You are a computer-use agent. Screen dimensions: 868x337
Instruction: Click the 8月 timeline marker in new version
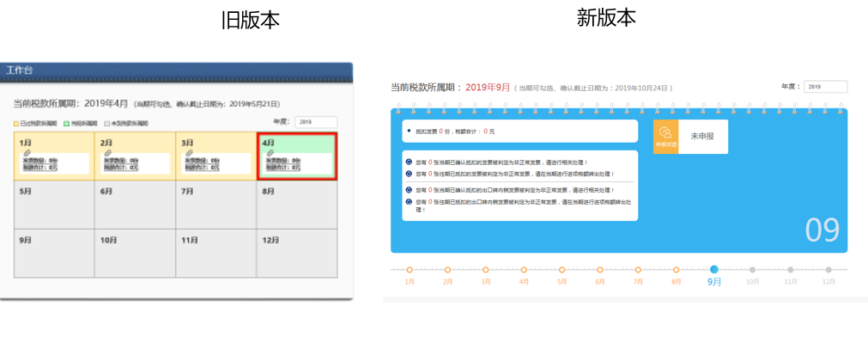click(x=676, y=270)
